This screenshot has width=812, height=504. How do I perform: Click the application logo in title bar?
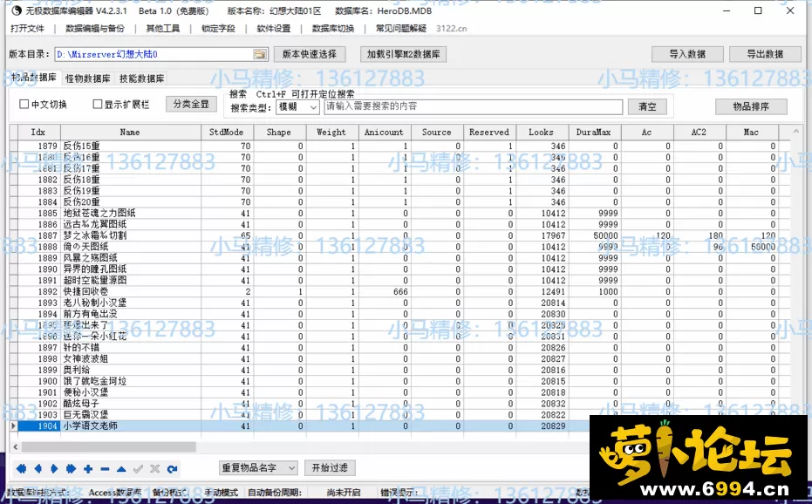pyautogui.click(x=16, y=10)
